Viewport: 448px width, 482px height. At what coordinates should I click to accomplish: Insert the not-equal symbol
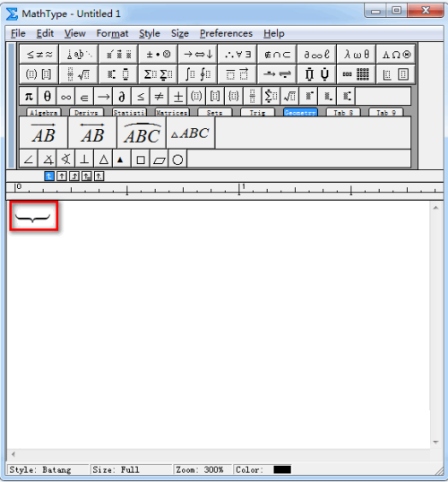click(x=159, y=97)
